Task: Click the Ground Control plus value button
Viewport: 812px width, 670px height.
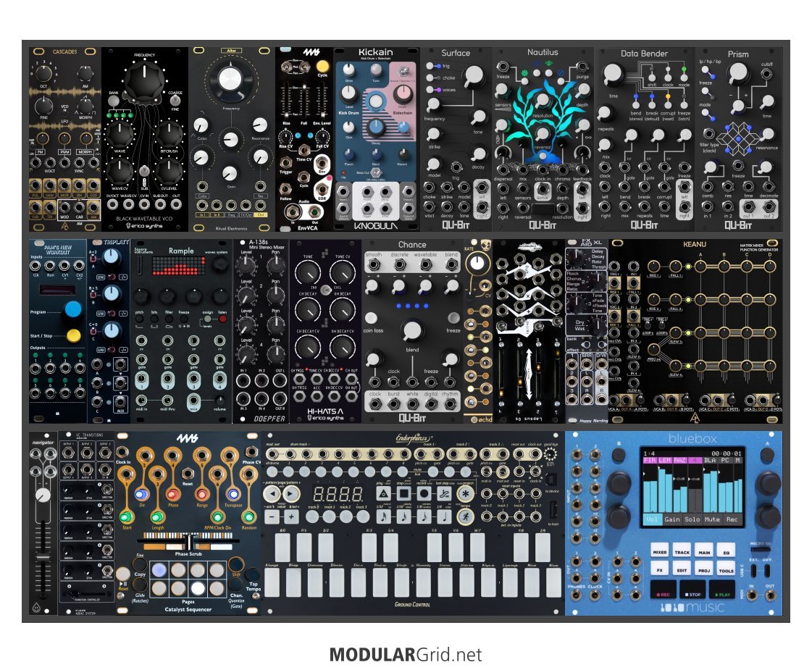Action: click(x=291, y=516)
